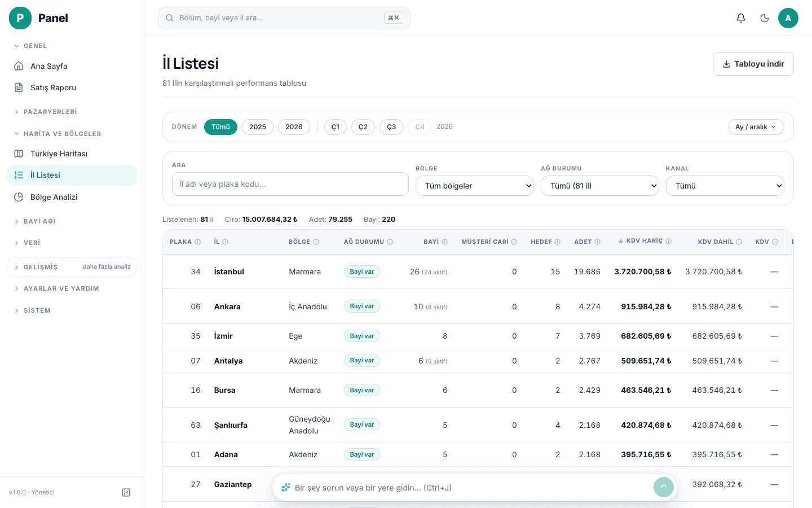Open the Tüm bölgeler dropdown
The width and height of the screenshot is (812, 508).
tap(475, 186)
